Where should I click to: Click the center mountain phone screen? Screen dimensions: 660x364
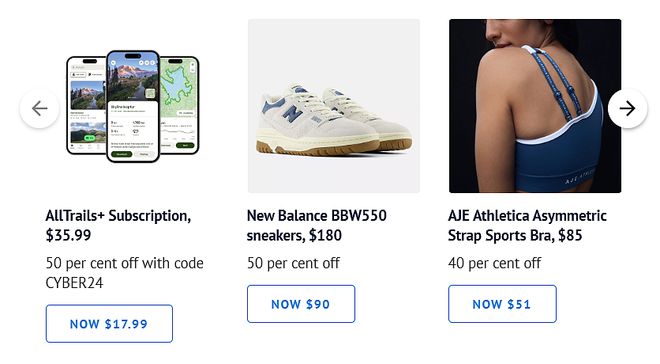pyautogui.click(x=133, y=106)
